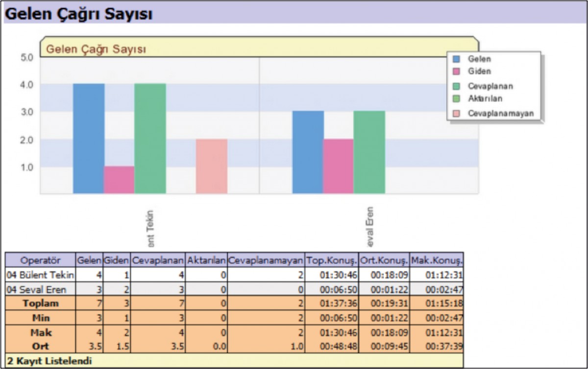Click the blue Gelen legend swatch
Image resolution: width=588 pixels, height=369 pixels.
456,59
